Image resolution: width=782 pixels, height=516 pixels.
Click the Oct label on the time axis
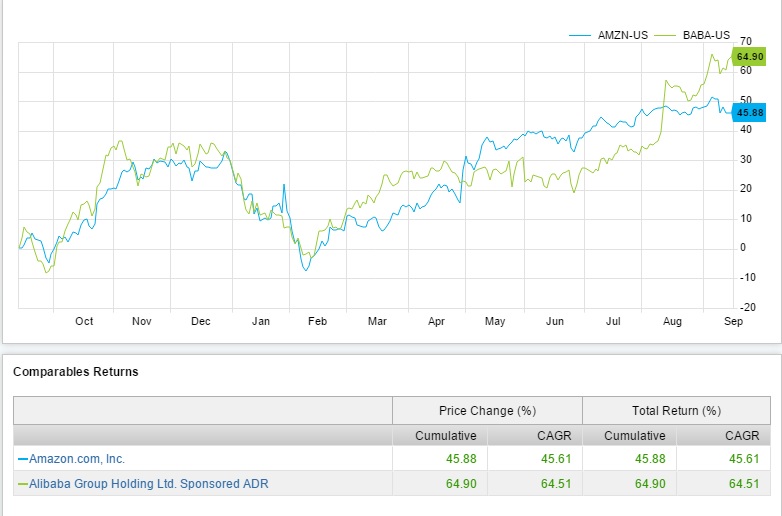[x=84, y=321]
